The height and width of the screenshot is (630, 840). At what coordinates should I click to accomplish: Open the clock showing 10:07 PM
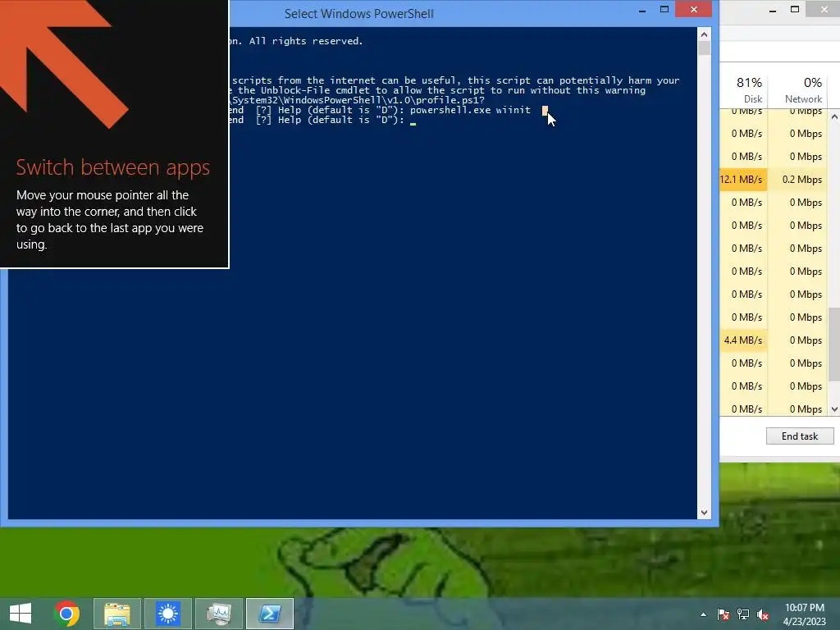coord(805,614)
